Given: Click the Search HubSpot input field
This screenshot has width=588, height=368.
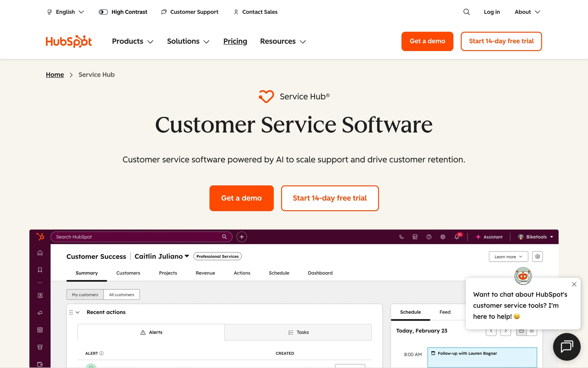Looking at the screenshot, I should tap(141, 237).
